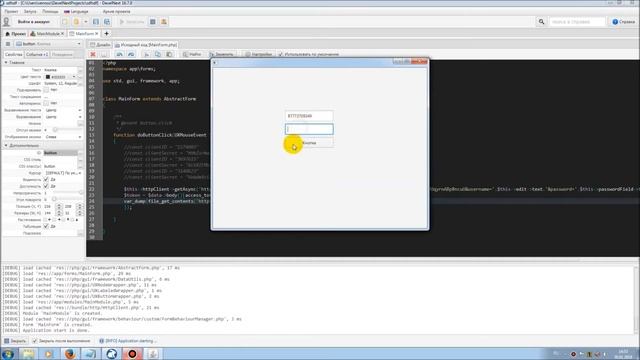
Task: Click the copy icon in the editor toolbar
Action: click(158, 54)
